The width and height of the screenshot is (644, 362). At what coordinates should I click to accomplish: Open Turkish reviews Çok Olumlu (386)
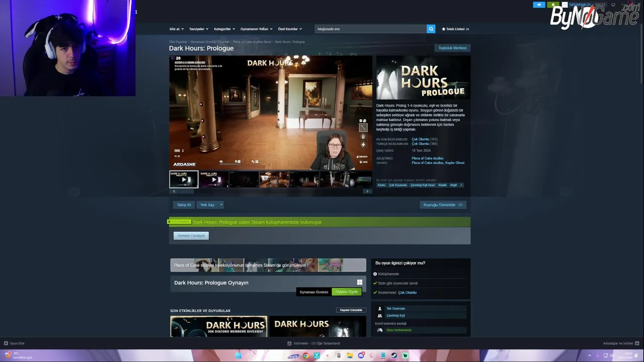pos(424,144)
